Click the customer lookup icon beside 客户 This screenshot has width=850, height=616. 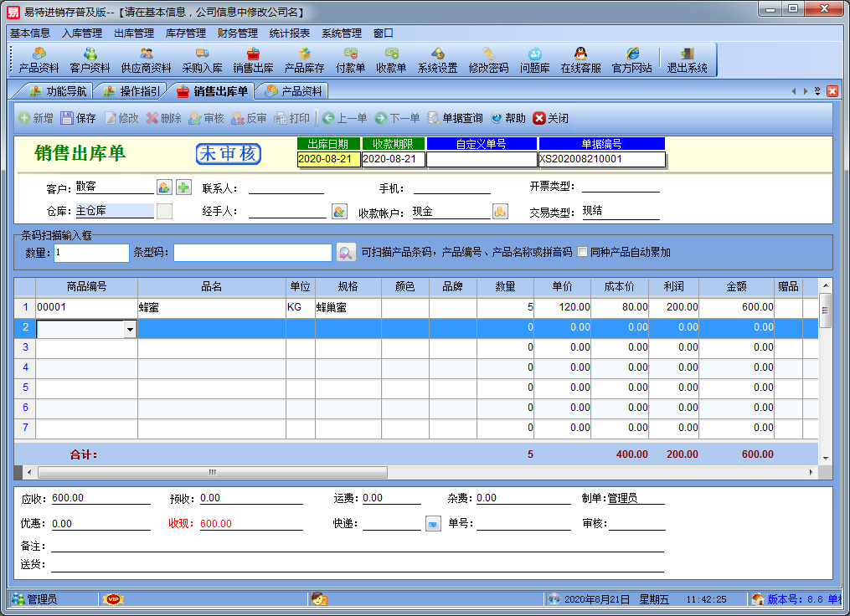(x=164, y=187)
